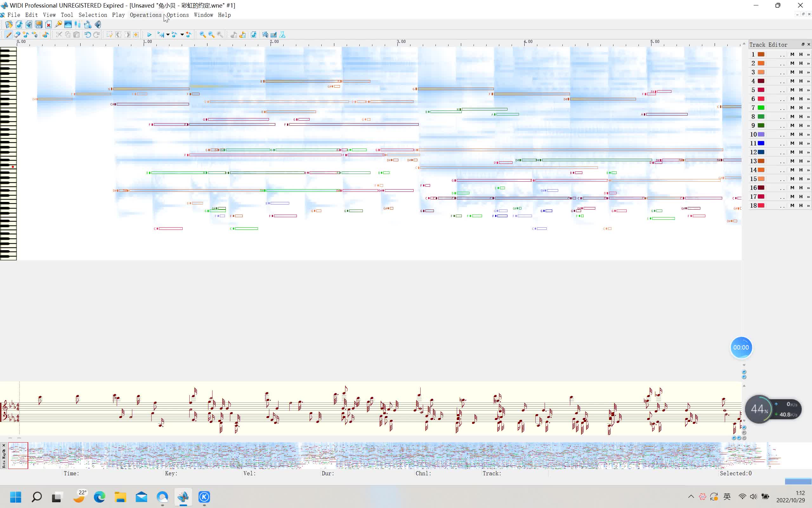This screenshot has width=812, height=508.
Task: Expand track 12 options chevron
Action: 808,152
